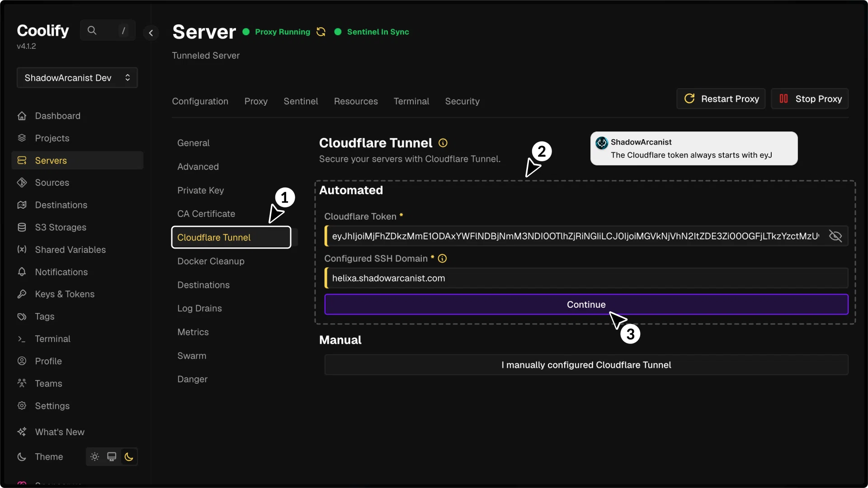This screenshot has height=488, width=868.
Task: Open Advanced server settings
Action: 198,167
